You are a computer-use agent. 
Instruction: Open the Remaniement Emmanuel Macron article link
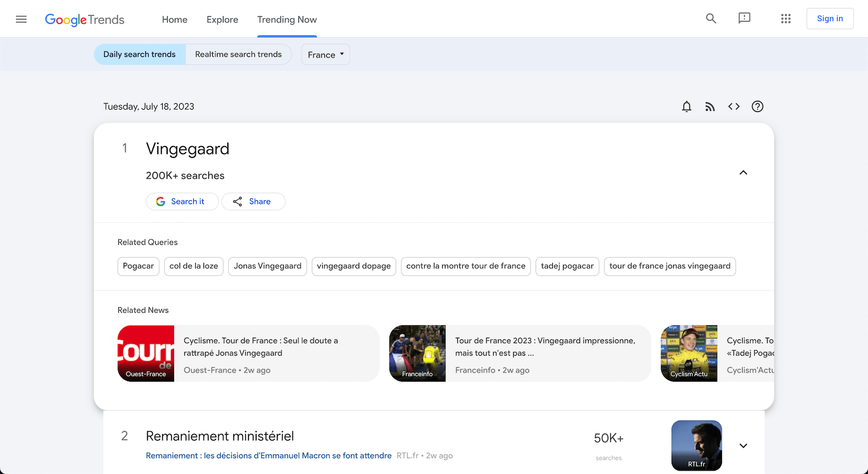pyautogui.click(x=269, y=456)
